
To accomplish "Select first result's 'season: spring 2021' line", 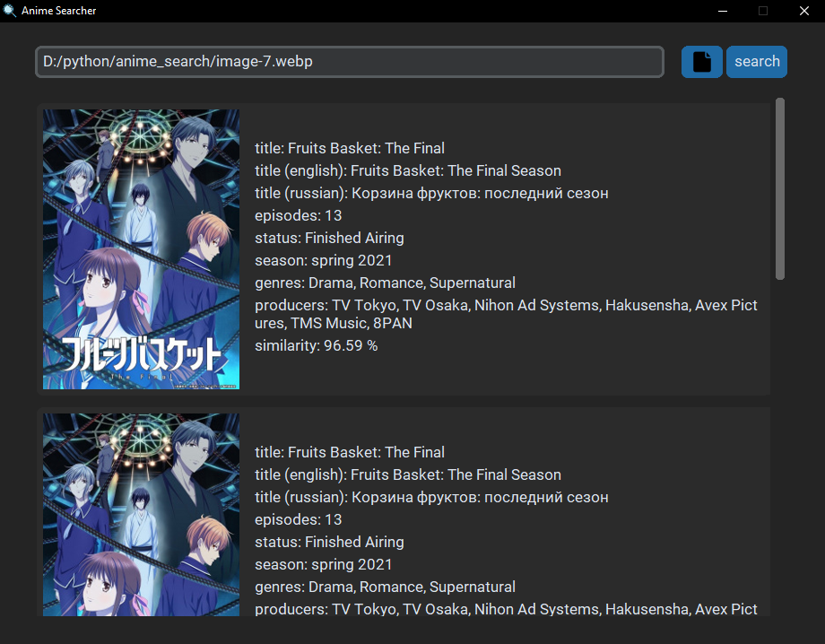I will pyautogui.click(x=324, y=260).
